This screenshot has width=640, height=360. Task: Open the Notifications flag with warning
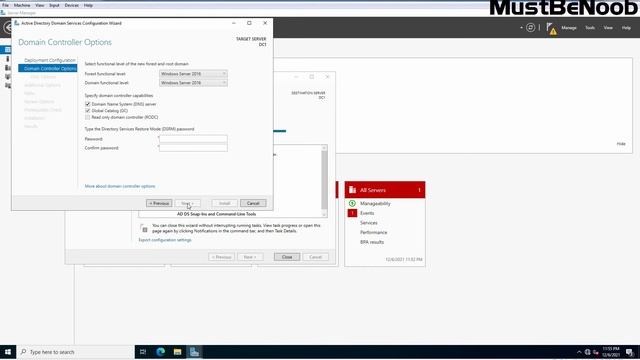click(x=551, y=28)
